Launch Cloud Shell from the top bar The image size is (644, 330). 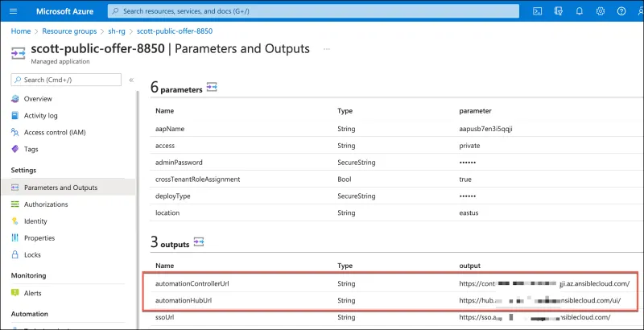pyautogui.click(x=537, y=11)
